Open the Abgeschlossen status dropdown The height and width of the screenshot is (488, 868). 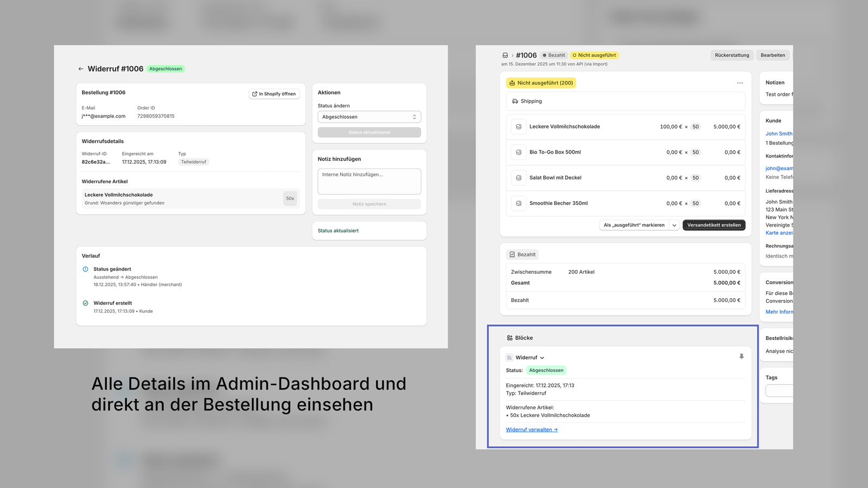(x=369, y=117)
